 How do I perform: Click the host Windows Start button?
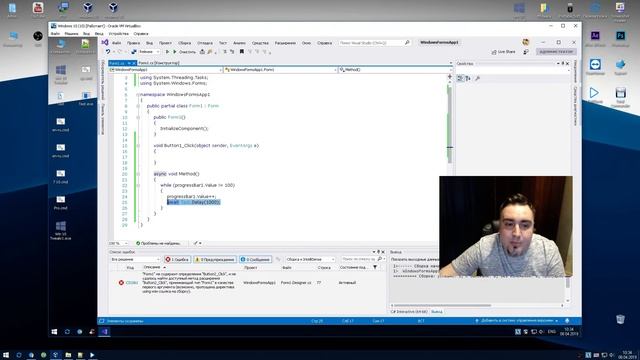coord(6,355)
